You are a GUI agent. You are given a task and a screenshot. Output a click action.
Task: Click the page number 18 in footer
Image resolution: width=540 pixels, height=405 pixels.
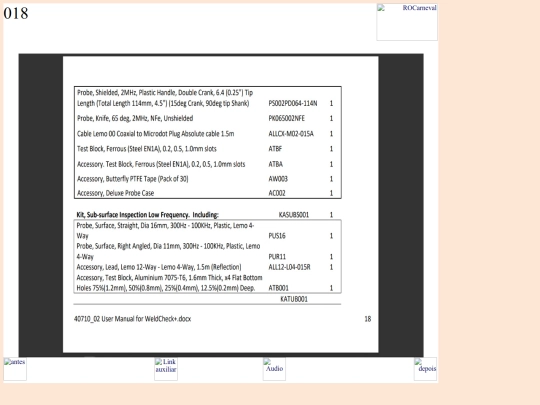pyautogui.click(x=368, y=319)
